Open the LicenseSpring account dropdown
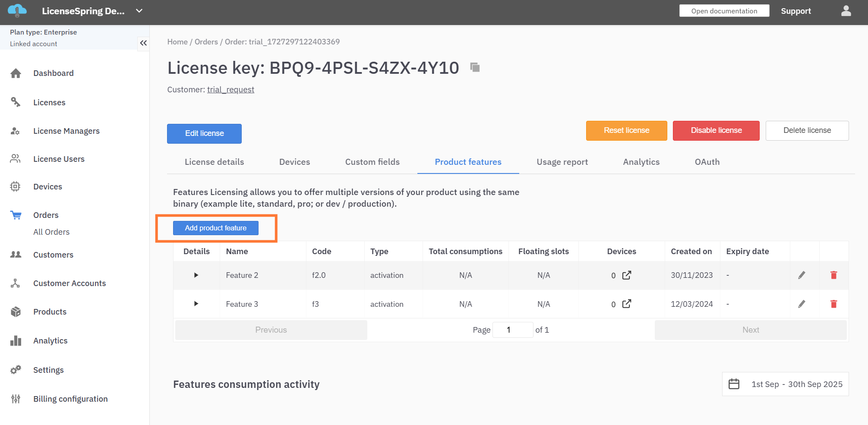The width and height of the screenshot is (868, 425). point(139,11)
